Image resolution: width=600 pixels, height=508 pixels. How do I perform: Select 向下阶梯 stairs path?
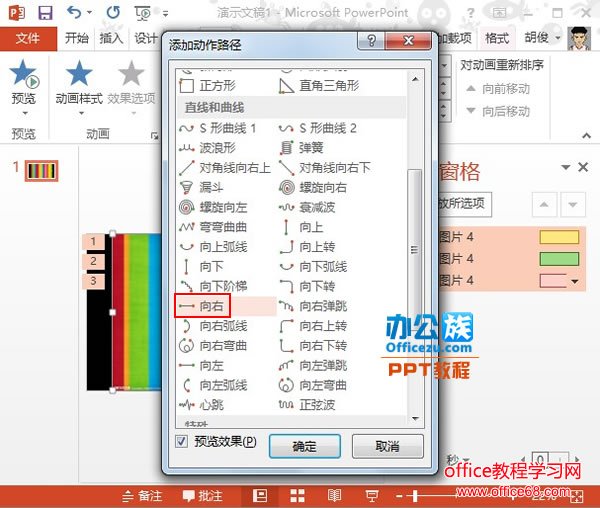coord(214,286)
